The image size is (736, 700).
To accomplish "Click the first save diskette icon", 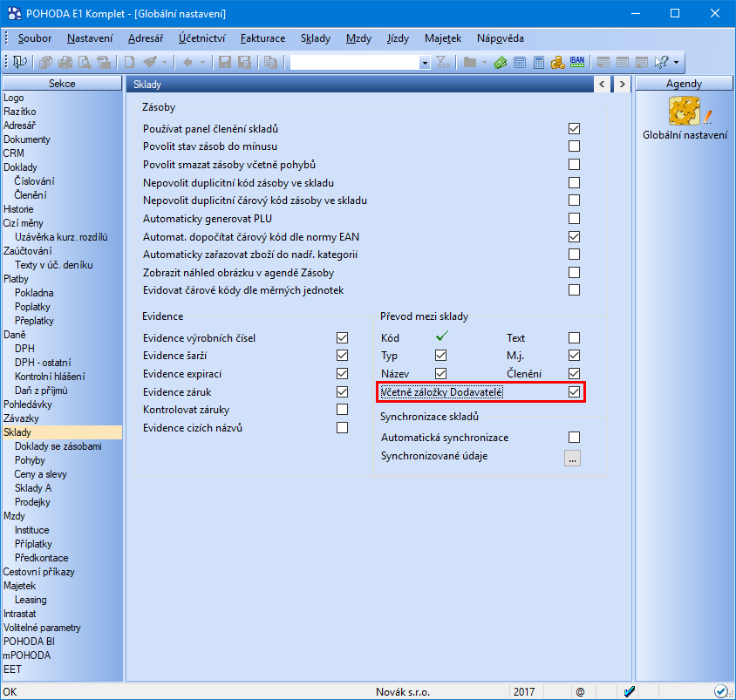I will pos(225,62).
